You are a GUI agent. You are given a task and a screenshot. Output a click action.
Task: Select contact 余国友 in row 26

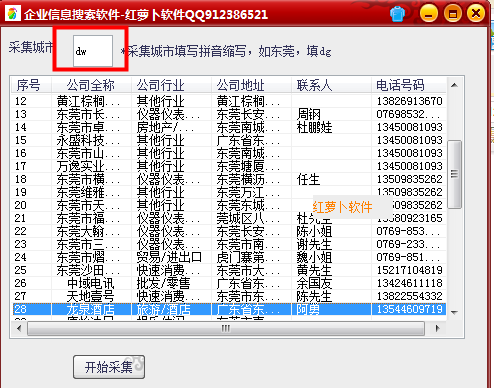(x=314, y=283)
